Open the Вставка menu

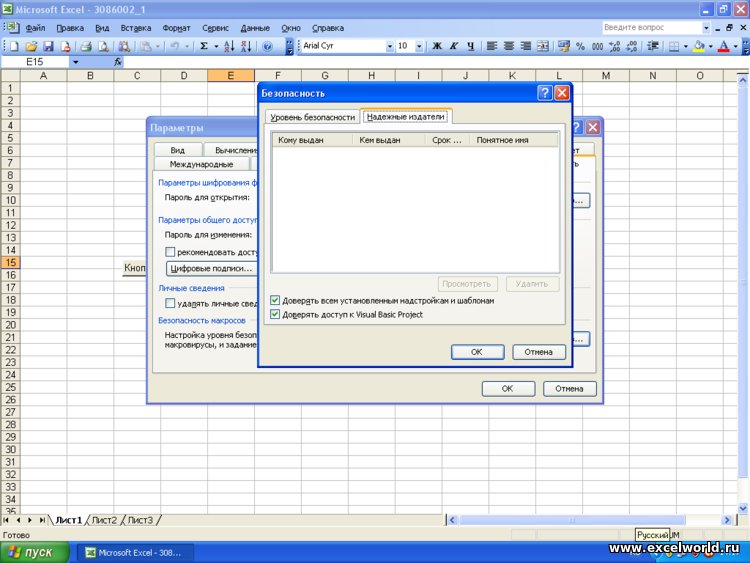click(136, 28)
